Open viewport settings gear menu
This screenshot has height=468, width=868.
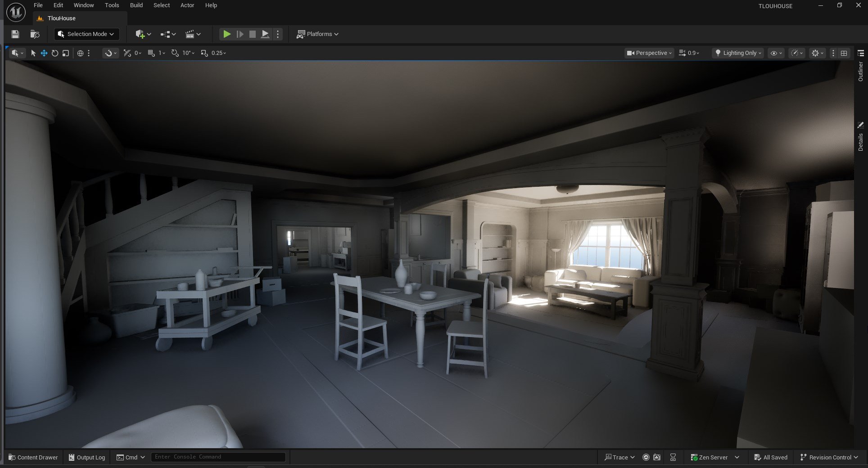point(817,53)
